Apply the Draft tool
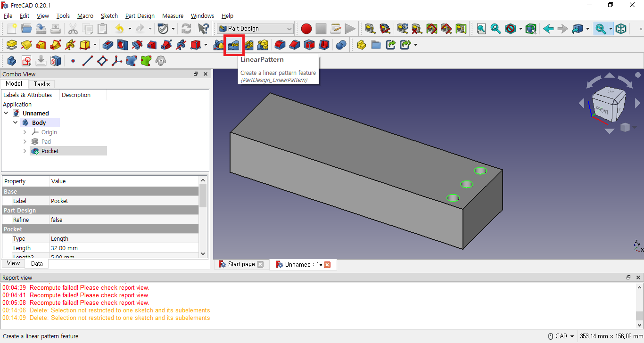This screenshot has width=644, height=343. click(309, 45)
